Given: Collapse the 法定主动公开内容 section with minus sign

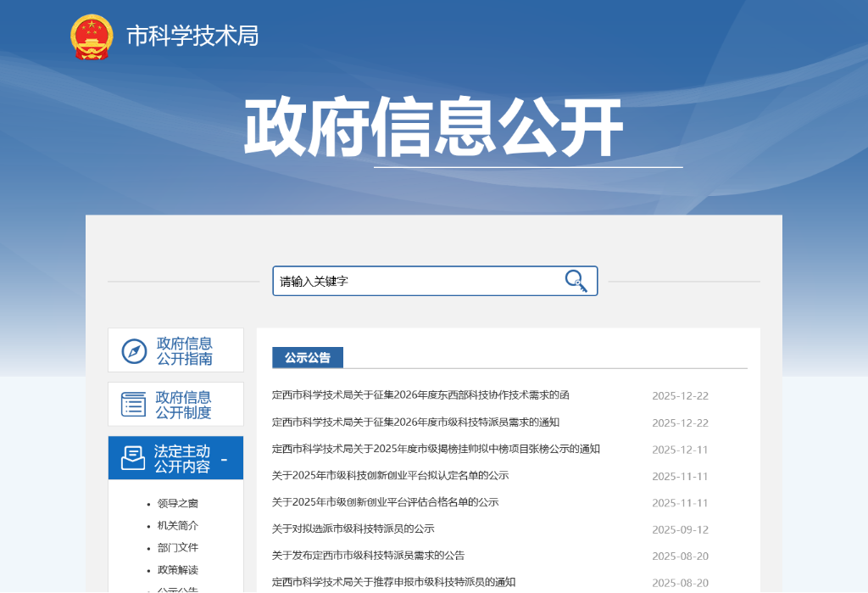Looking at the screenshot, I should click(224, 460).
